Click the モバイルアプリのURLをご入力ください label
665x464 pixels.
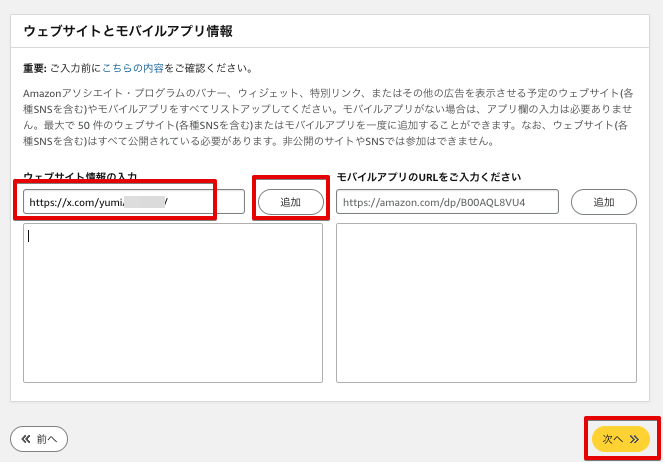click(x=428, y=177)
